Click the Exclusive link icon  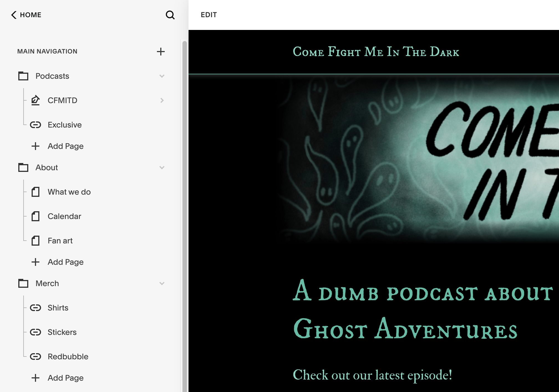click(x=35, y=125)
